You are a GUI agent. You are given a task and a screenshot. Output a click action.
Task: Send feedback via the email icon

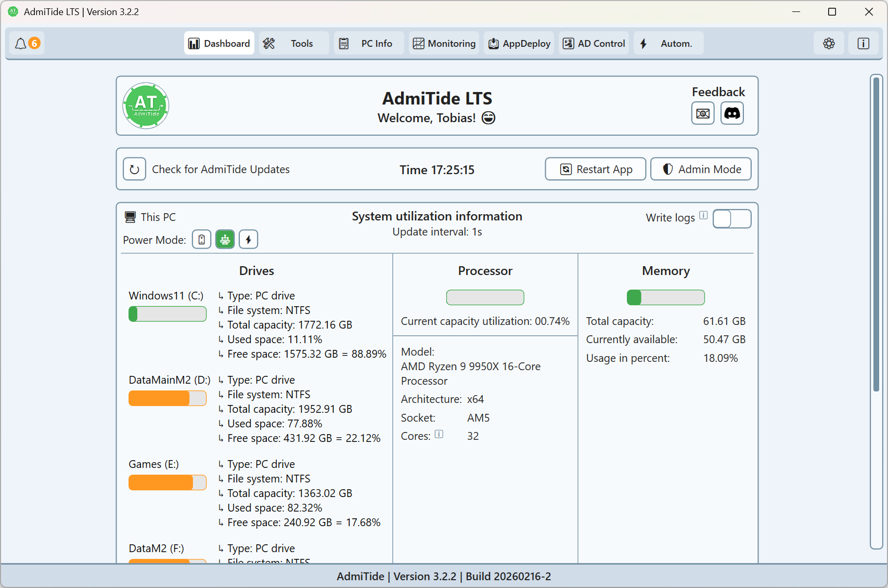tap(703, 113)
